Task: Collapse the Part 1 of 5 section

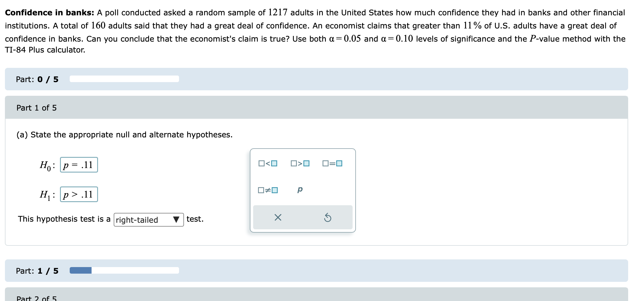Action: click(36, 108)
